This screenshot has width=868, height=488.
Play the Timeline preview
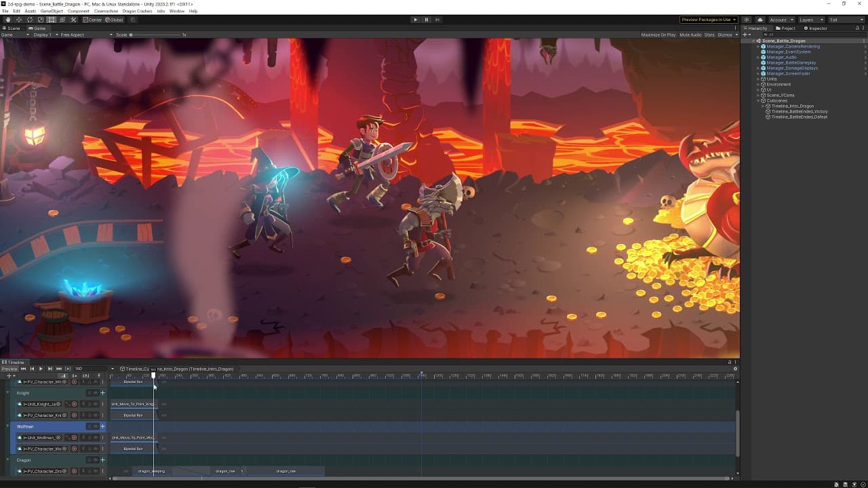(41, 369)
